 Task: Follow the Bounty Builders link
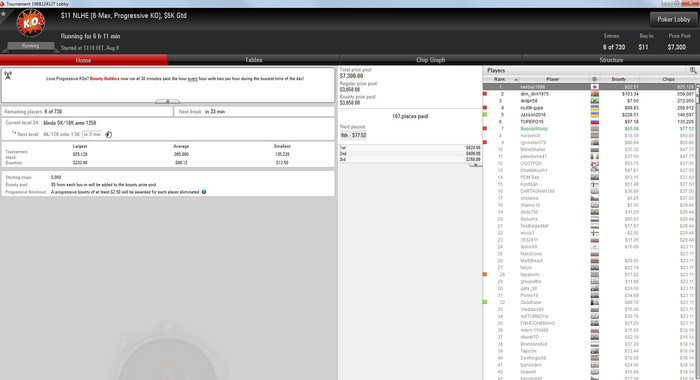104,79
